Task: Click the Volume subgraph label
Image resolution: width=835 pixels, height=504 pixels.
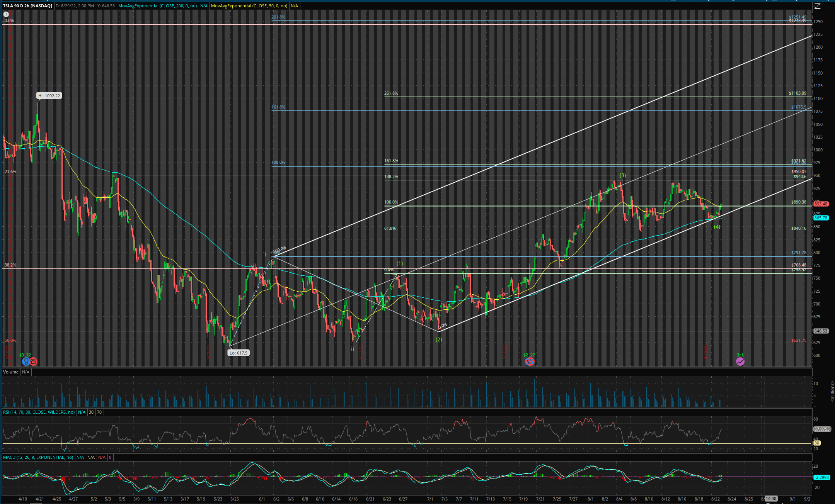Action: coord(10,372)
